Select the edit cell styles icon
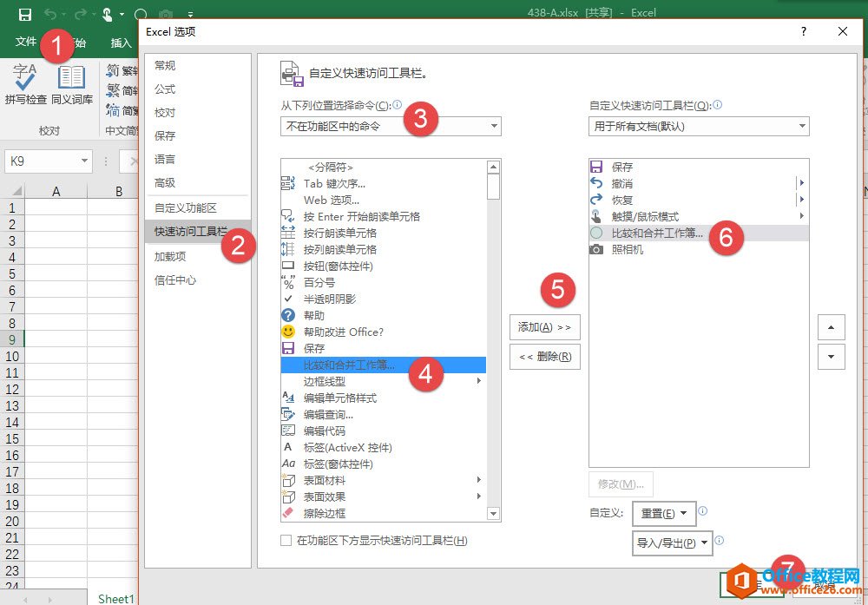Viewport: 868px width, 605px height. coord(288,398)
